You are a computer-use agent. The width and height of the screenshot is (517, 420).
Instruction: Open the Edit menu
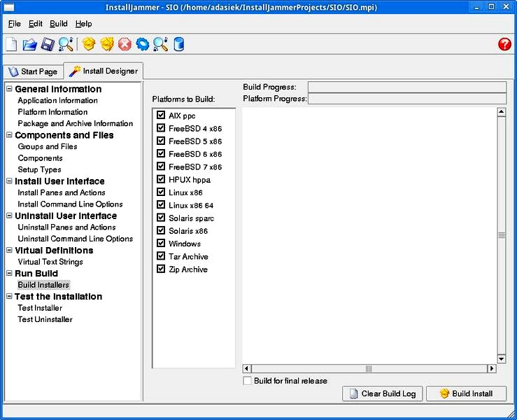point(35,24)
